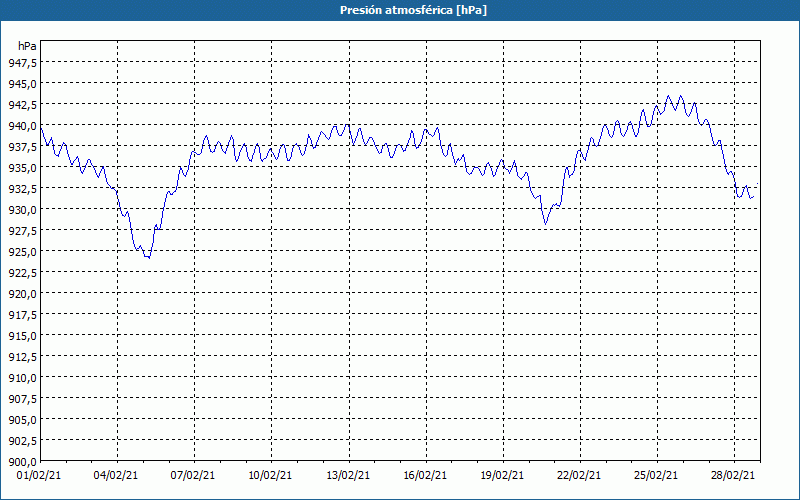
Task: Click the 19/02/21 date label
Action: tap(503, 476)
